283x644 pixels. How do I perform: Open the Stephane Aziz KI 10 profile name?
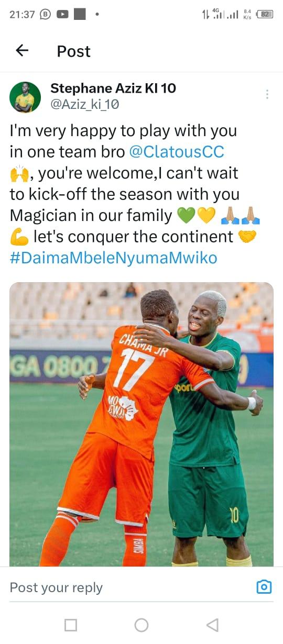click(x=113, y=88)
